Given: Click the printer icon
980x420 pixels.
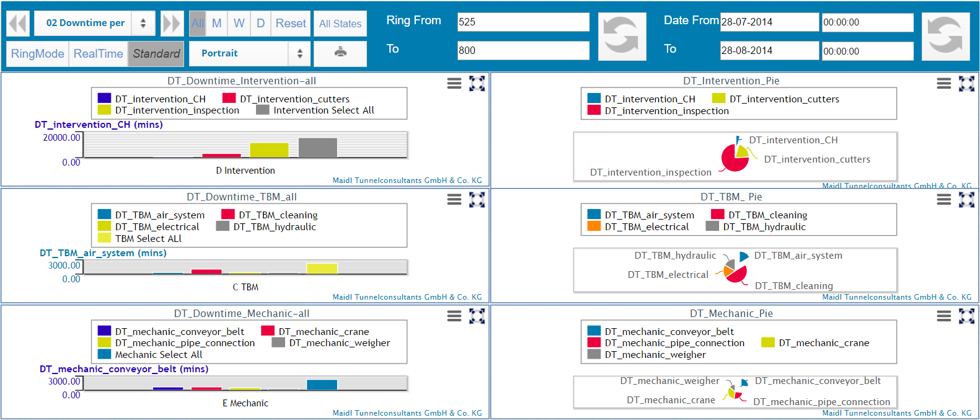Looking at the screenshot, I should point(340,53).
